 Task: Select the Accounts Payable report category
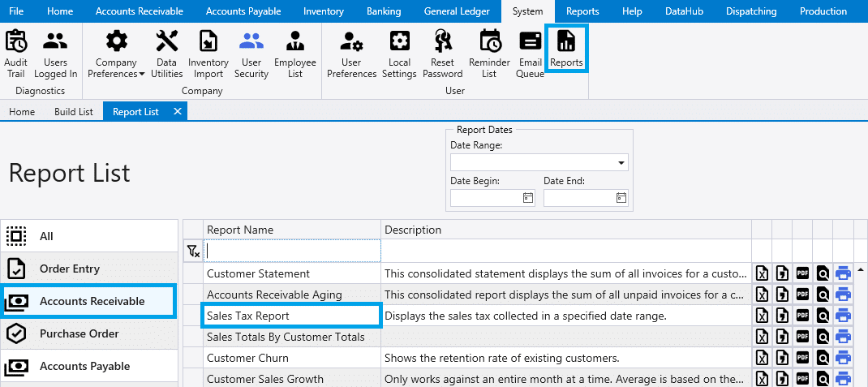click(x=89, y=366)
